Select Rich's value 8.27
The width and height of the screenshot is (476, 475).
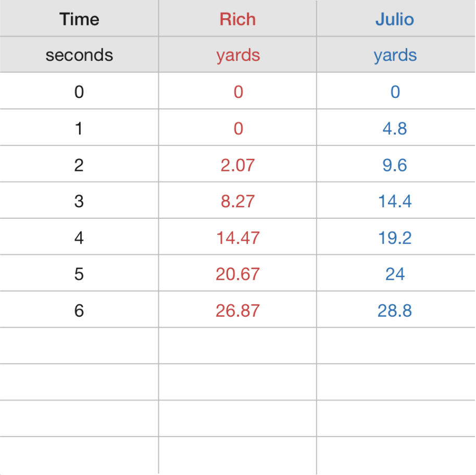[237, 202]
